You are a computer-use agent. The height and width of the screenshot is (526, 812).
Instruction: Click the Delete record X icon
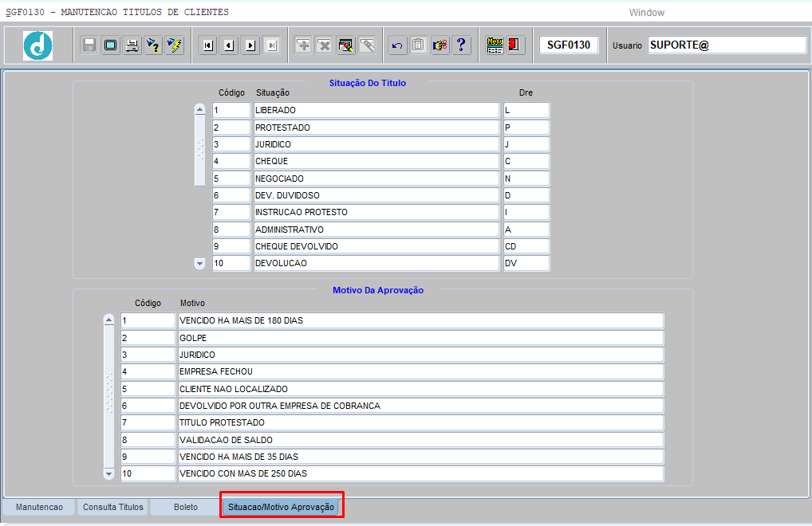tap(325, 45)
